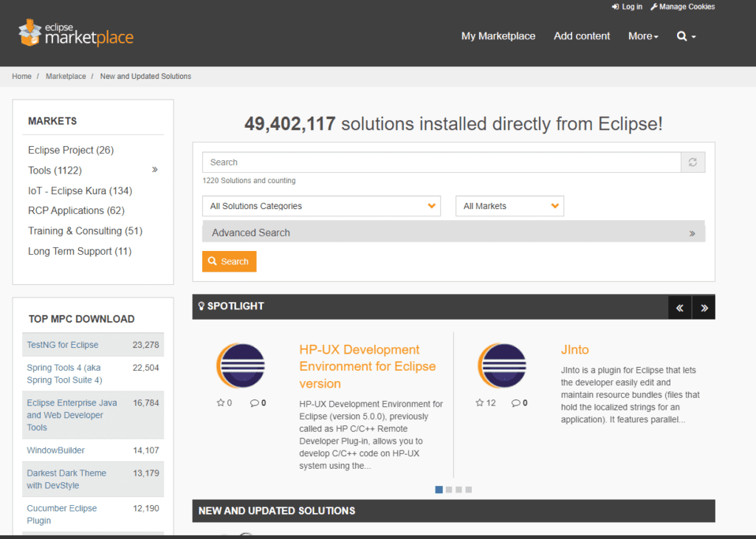756x539 pixels.
Task: Go to third spotlight carousel page dot
Action: [x=458, y=490]
